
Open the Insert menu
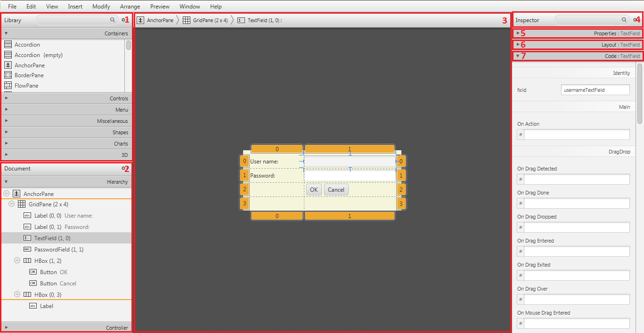[75, 7]
